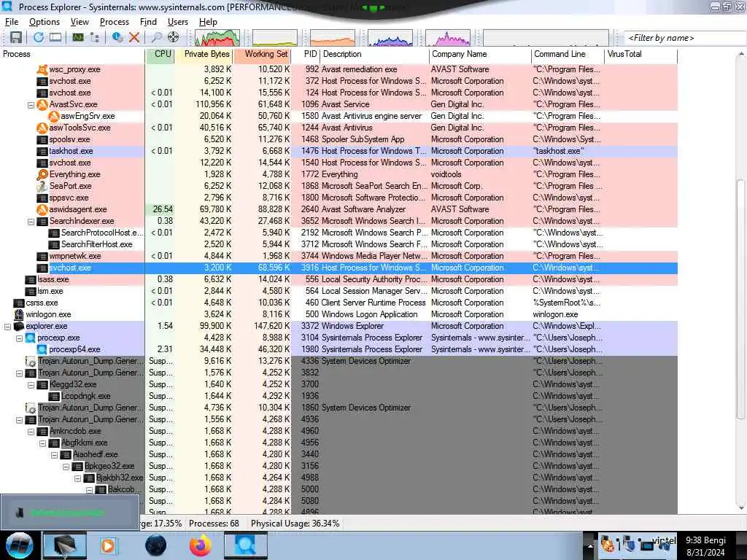Image resolution: width=747 pixels, height=560 pixels.
Task: Click the SeaPort.exe process icon
Action: click(42, 186)
